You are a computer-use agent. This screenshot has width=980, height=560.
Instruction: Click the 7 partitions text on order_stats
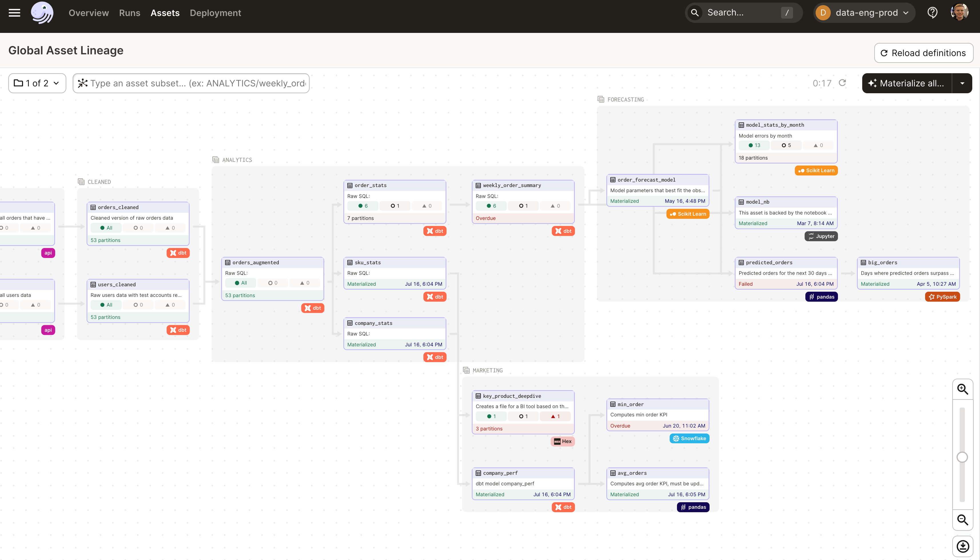(360, 218)
